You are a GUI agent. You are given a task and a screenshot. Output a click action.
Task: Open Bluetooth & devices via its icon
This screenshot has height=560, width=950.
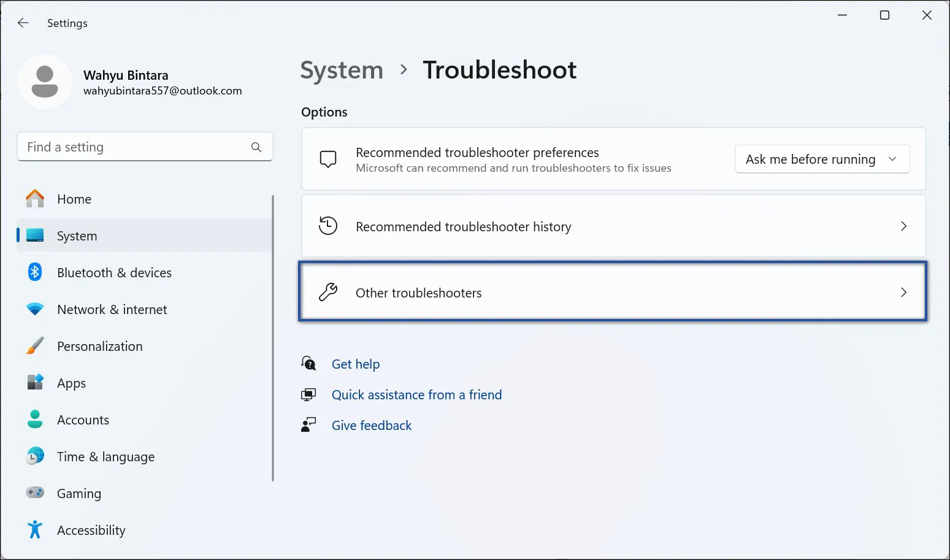pos(35,272)
